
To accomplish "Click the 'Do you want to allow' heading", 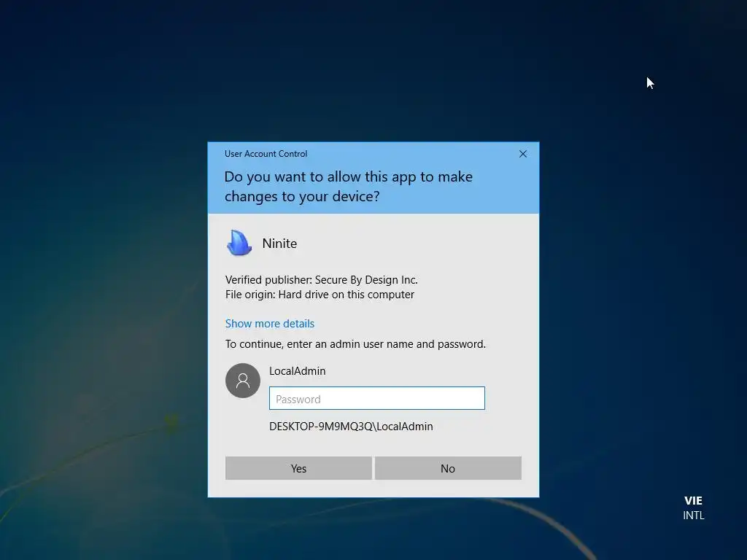I will click(349, 186).
